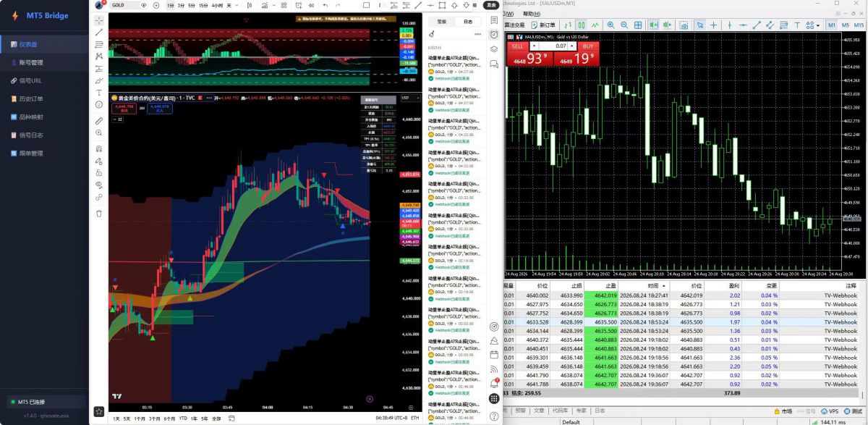Select line chart type icon in MT5
The height and width of the screenshot is (425, 868).
(x=595, y=25)
